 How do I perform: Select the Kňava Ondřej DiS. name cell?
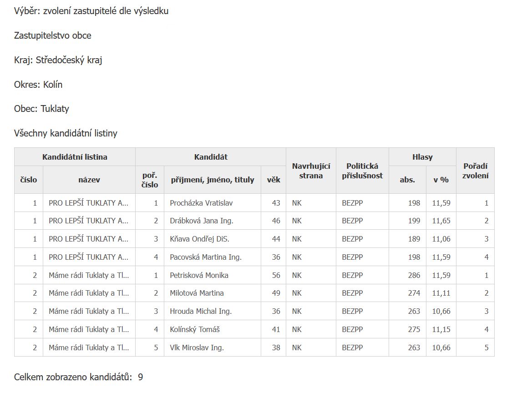[199, 239]
